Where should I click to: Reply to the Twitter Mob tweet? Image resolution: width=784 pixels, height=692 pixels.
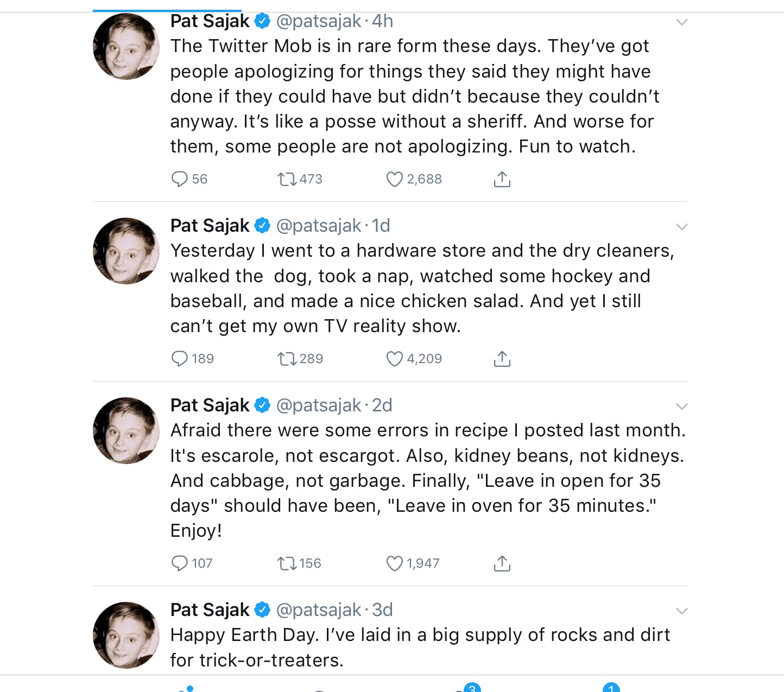[x=179, y=179]
